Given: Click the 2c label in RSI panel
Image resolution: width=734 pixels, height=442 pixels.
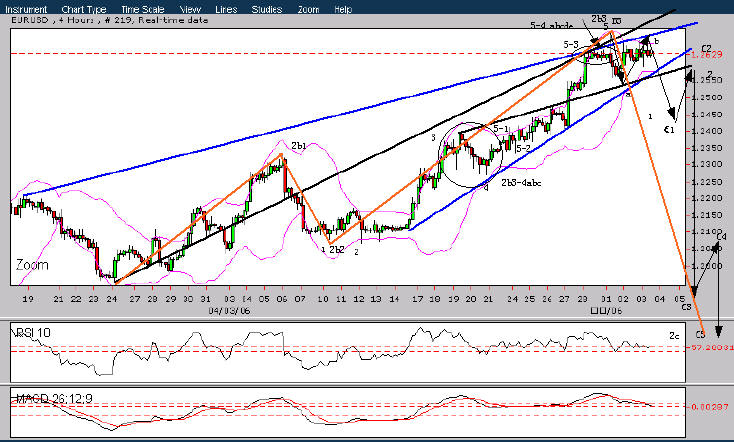Looking at the screenshot, I should pos(674,336).
